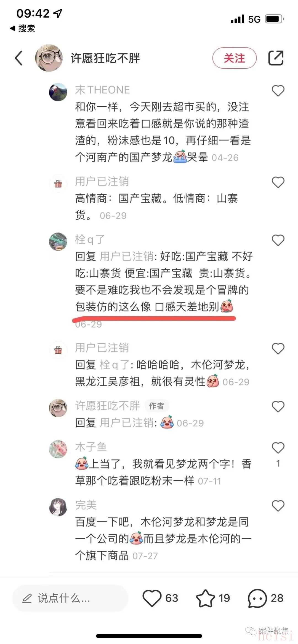Image resolution: width=298 pixels, height=644 pixels.
Task: Tap the back arrow icon
Action: [18, 58]
